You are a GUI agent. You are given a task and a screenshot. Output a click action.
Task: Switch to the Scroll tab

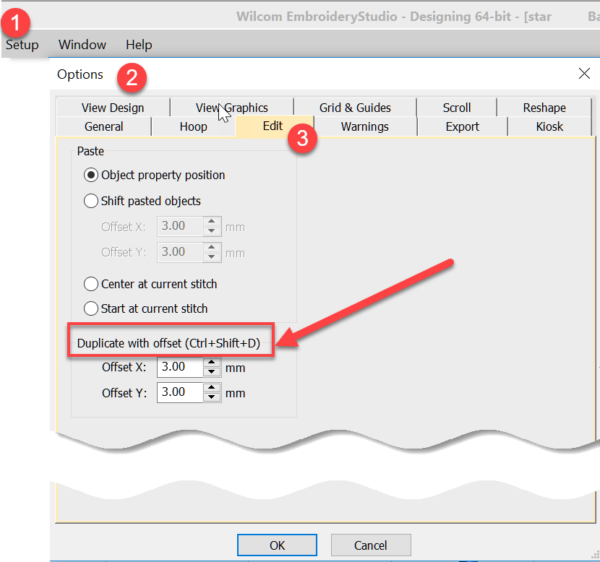pyautogui.click(x=457, y=108)
